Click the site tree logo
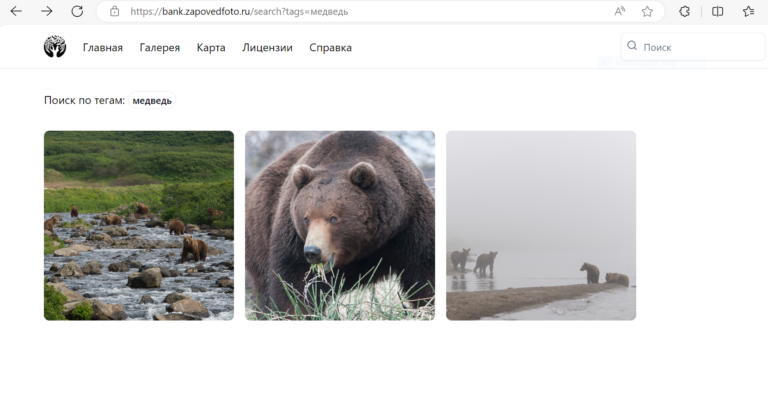The image size is (768, 399). tap(55, 47)
